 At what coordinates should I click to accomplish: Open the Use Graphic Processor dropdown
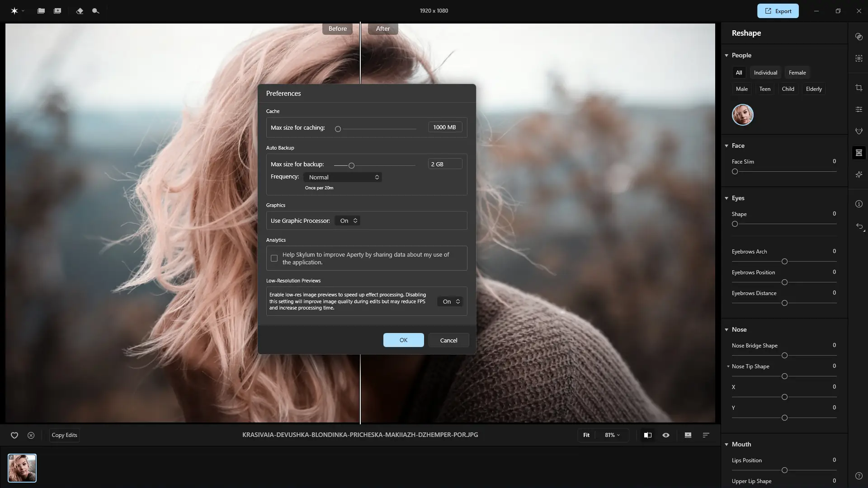click(348, 221)
